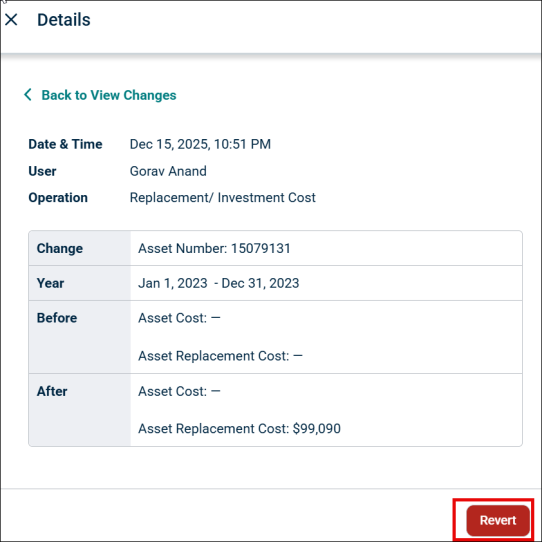
Task: Click the red Revert button
Action: click(x=498, y=520)
